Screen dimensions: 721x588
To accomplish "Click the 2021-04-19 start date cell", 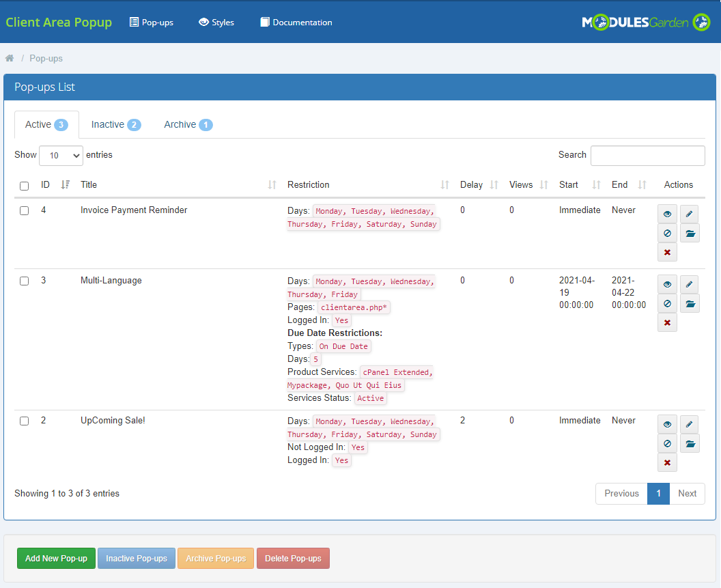I will click(x=577, y=292).
